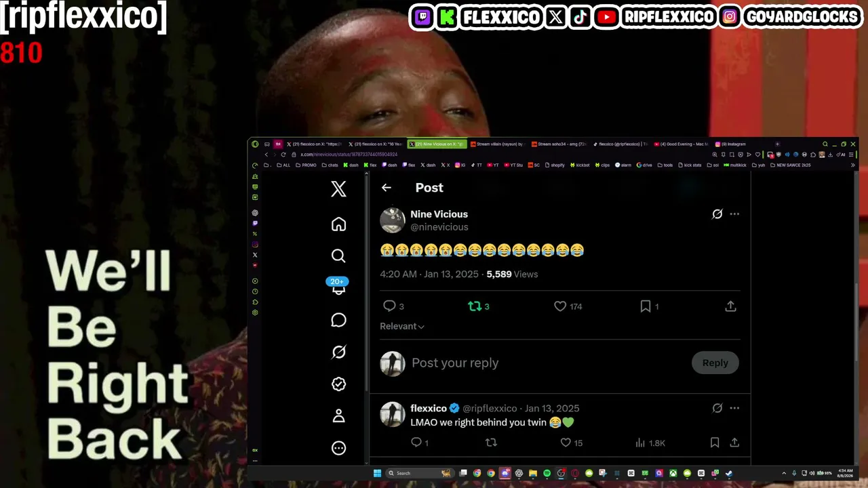Click the browser address bar URL

coord(349,155)
